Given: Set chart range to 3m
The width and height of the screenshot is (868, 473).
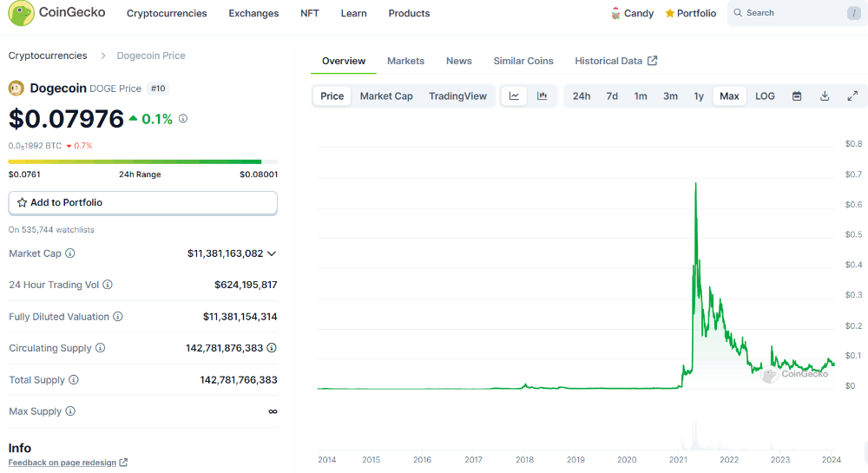Looking at the screenshot, I should click(x=670, y=96).
